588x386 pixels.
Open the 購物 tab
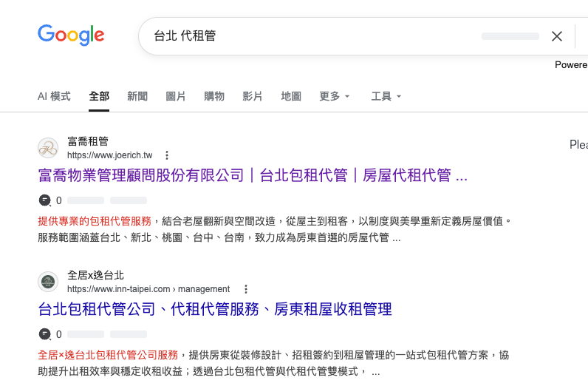(x=214, y=96)
